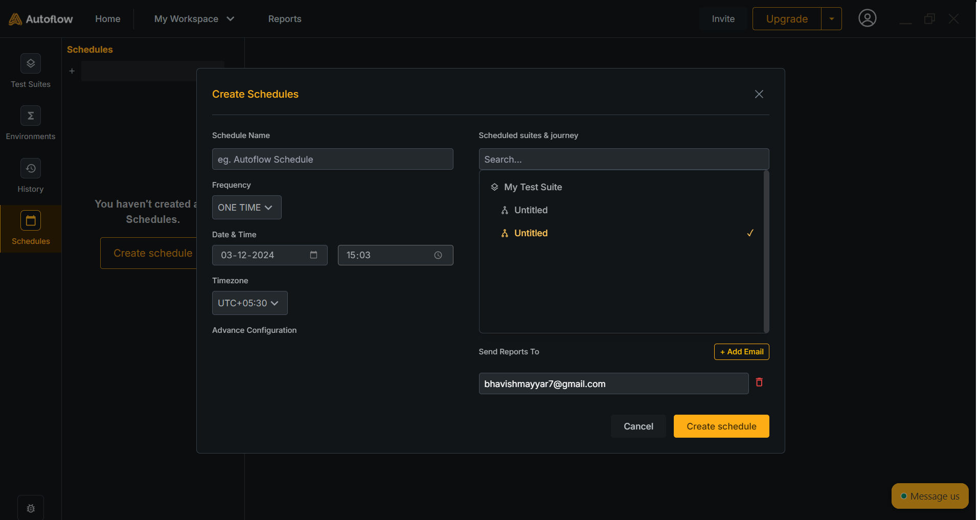Screen dimensions: 980x520
Task: Click the bug report icon in the sidebar
Action: [x=31, y=508]
